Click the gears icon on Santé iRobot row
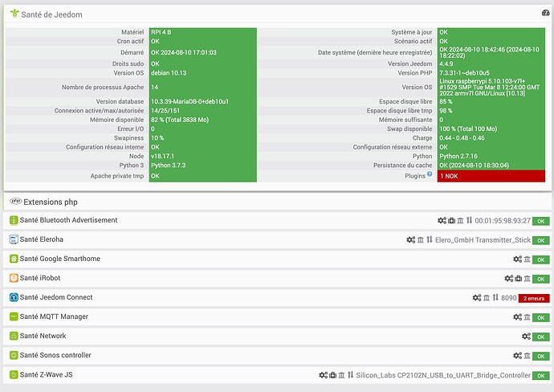554x392 pixels. pos(509,278)
